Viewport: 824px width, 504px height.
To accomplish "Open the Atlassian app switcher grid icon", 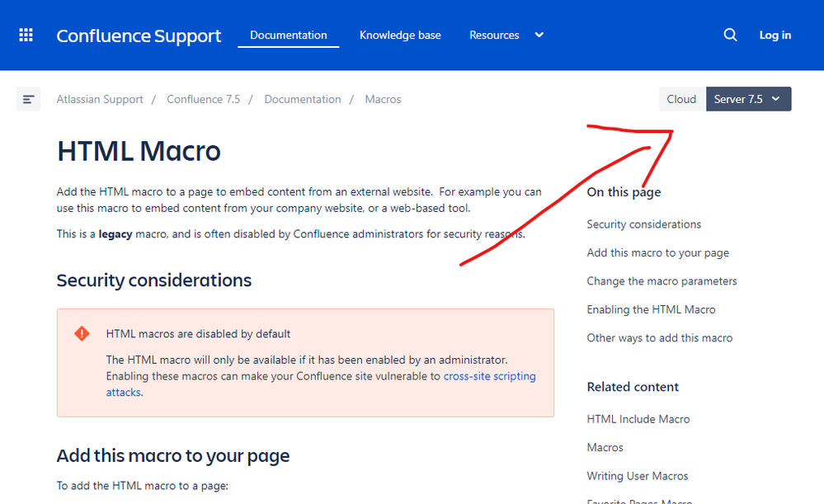I will pos(26,35).
